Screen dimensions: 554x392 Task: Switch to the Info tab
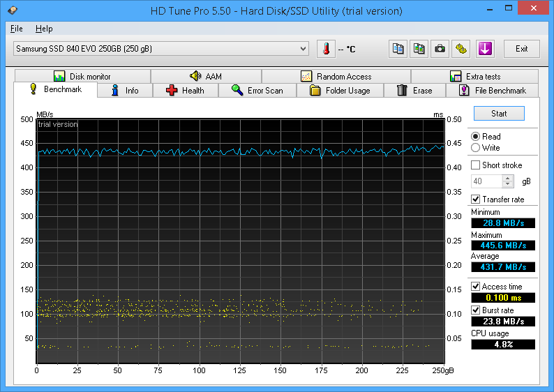(125, 91)
